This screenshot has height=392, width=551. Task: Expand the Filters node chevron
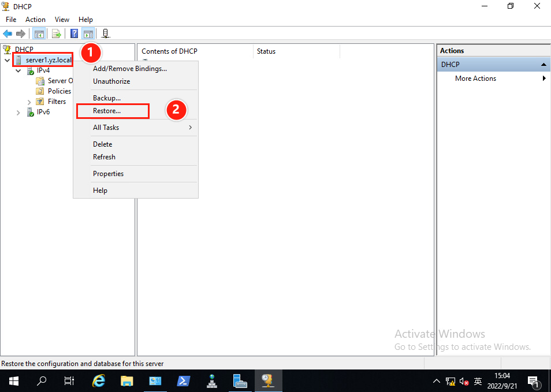(x=29, y=102)
